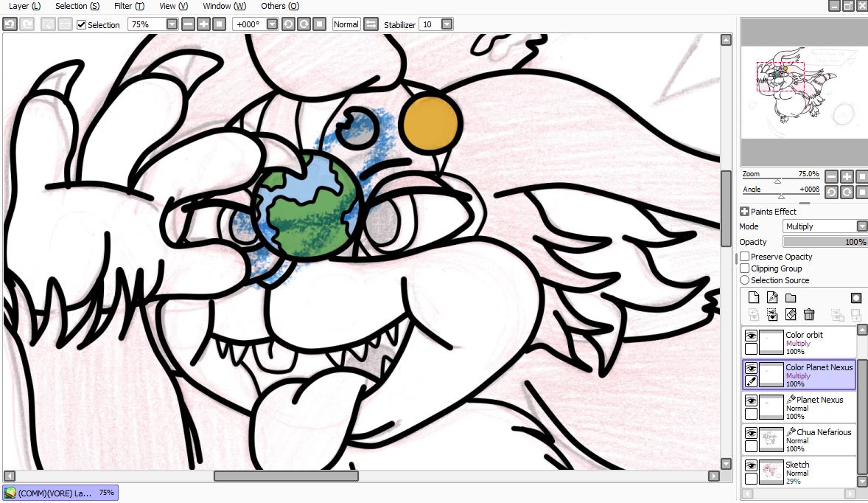Reset zoom with the toolbar square icon
868x503 pixels.
pyautogui.click(x=220, y=24)
